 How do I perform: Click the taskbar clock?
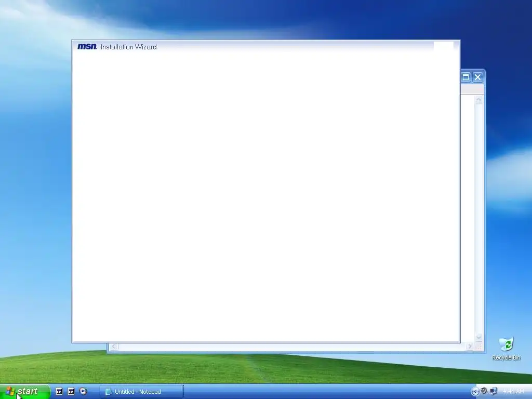tap(513, 392)
